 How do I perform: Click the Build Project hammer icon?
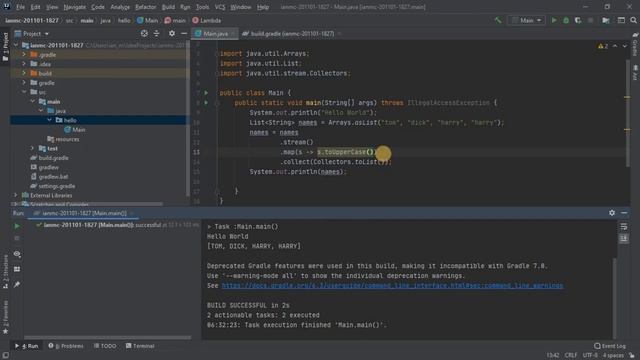[498, 20]
